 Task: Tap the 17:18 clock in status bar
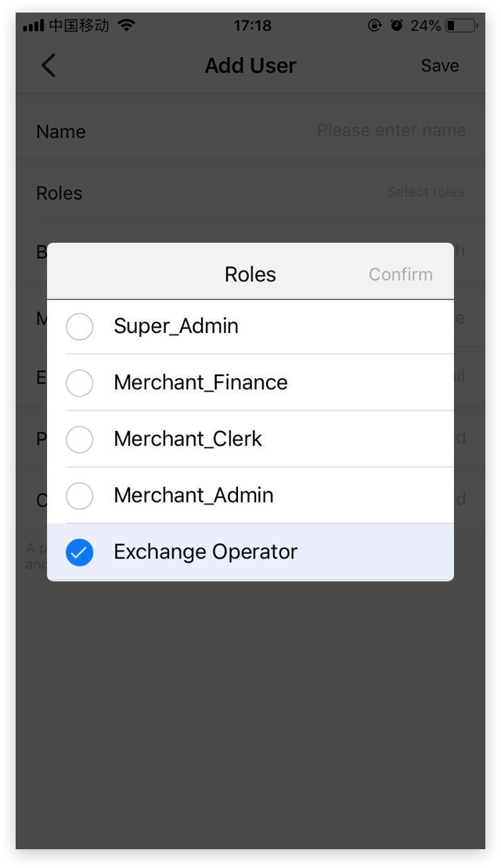[x=252, y=26]
